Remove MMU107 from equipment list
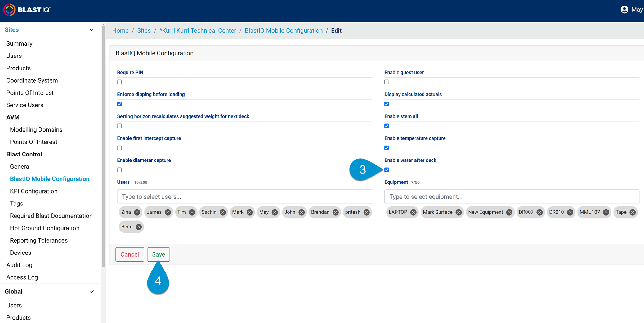 point(606,212)
